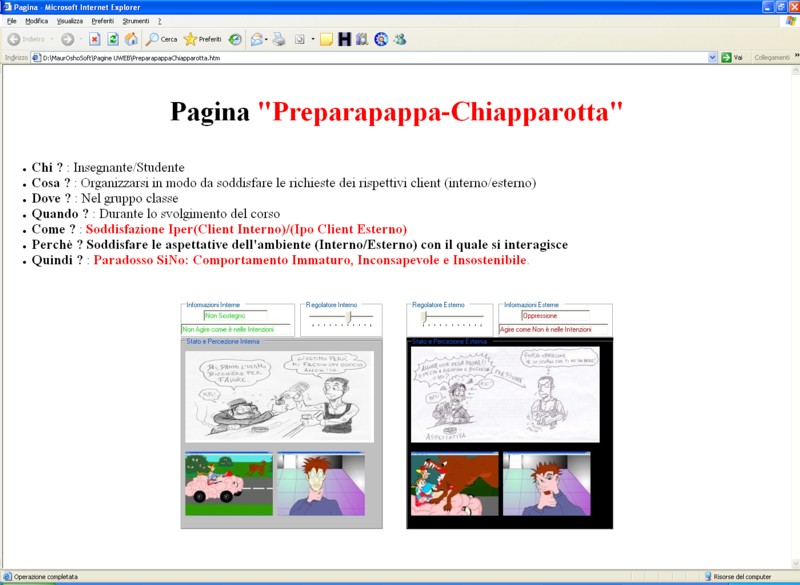Click the green 'Non Agire come è nelle Intenzioni' field
This screenshot has height=585, width=800.
tap(236, 329)
